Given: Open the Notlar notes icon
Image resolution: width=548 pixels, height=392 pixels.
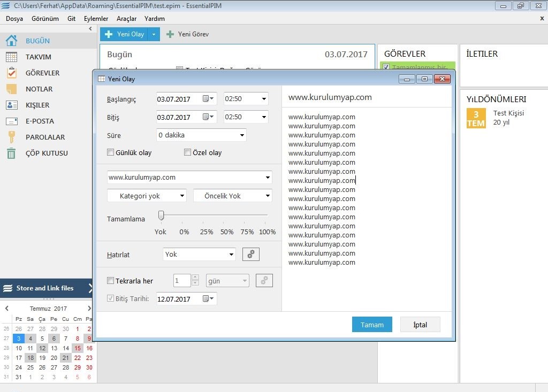Looking at the screenshot, I should tap(11, 89).
